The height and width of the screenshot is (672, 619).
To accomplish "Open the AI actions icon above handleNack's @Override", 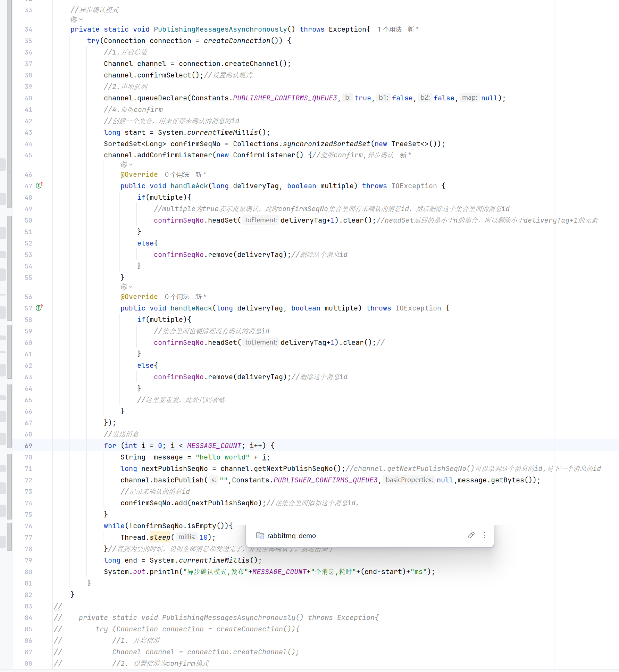I will [124, 287].
